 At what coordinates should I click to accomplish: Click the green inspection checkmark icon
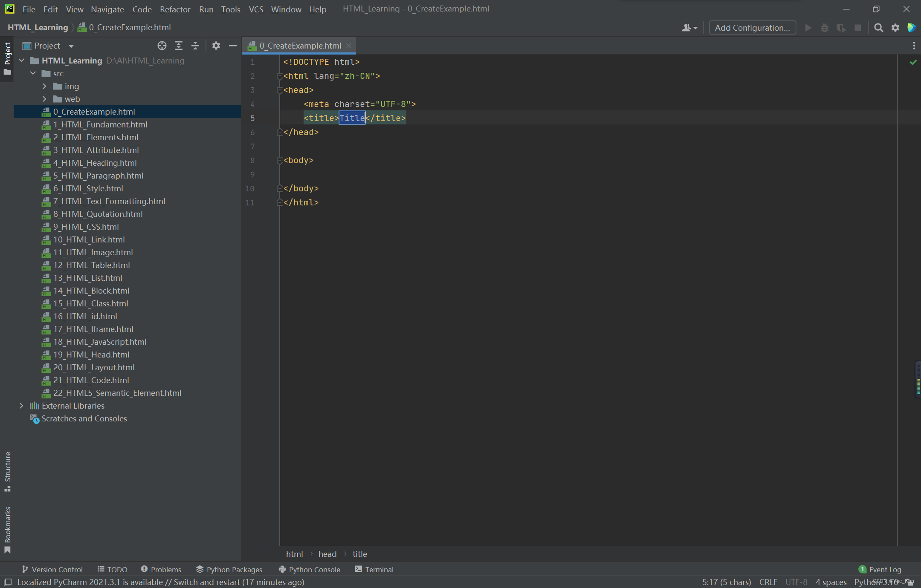(913, 62)
